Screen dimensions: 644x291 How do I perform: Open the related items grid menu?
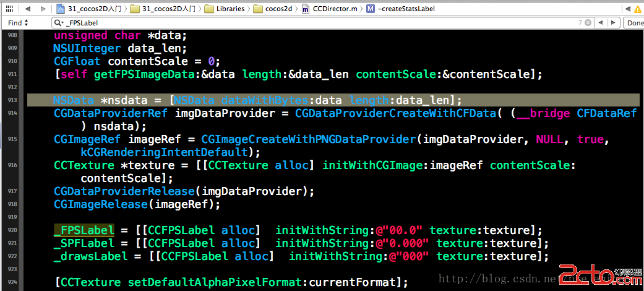point(11,9)
